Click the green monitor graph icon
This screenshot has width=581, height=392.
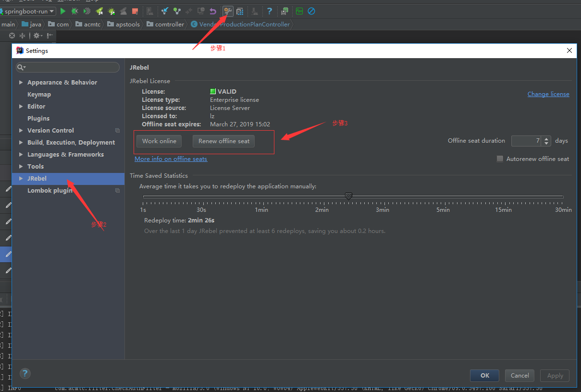click(299, 11)
